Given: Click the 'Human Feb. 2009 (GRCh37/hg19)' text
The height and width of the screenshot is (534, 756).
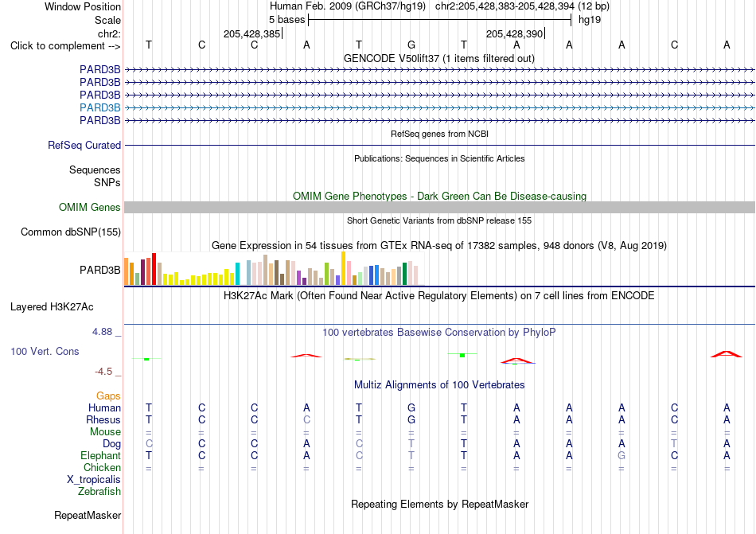Looking at the screenshot, I should click(x=348, y=6).
